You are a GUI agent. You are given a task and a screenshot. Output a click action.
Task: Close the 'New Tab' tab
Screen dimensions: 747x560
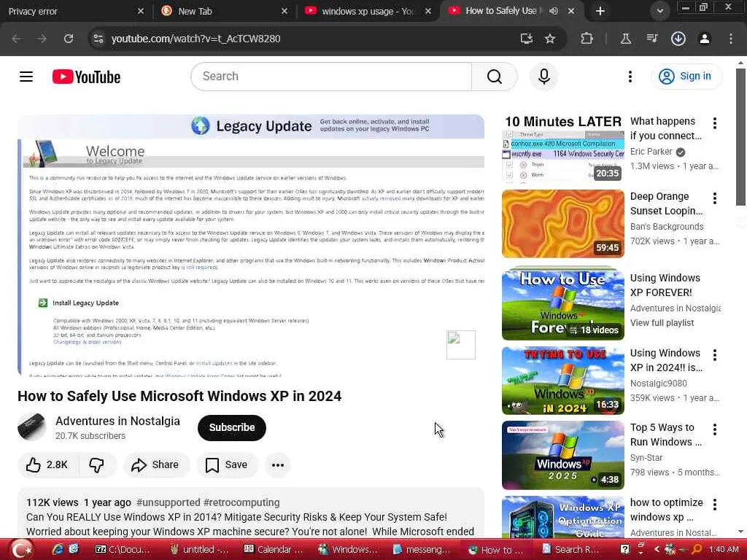[285, 11]
